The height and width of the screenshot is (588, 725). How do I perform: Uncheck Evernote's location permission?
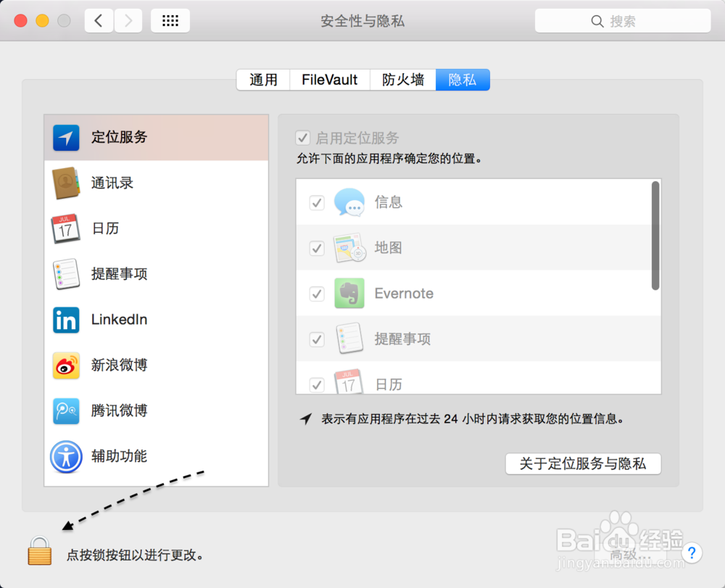point(317,294)
